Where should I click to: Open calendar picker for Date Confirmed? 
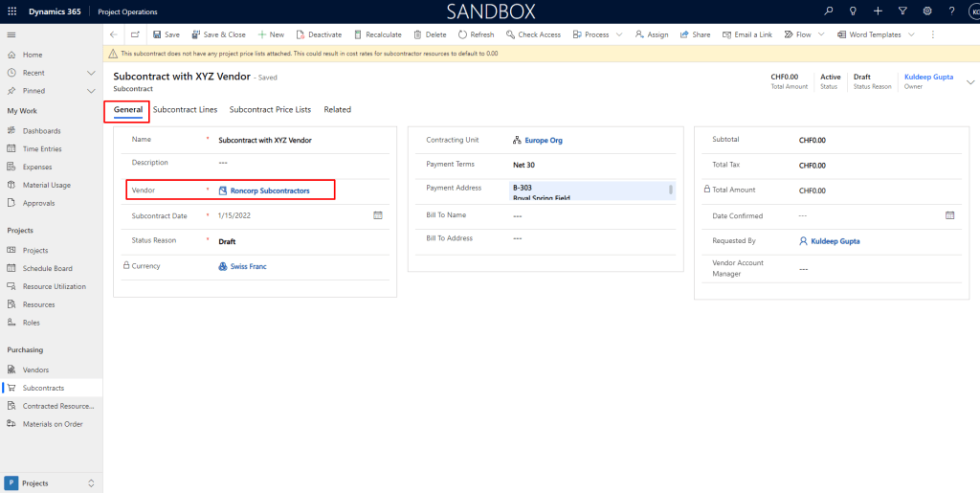click(x=949, y=215)
